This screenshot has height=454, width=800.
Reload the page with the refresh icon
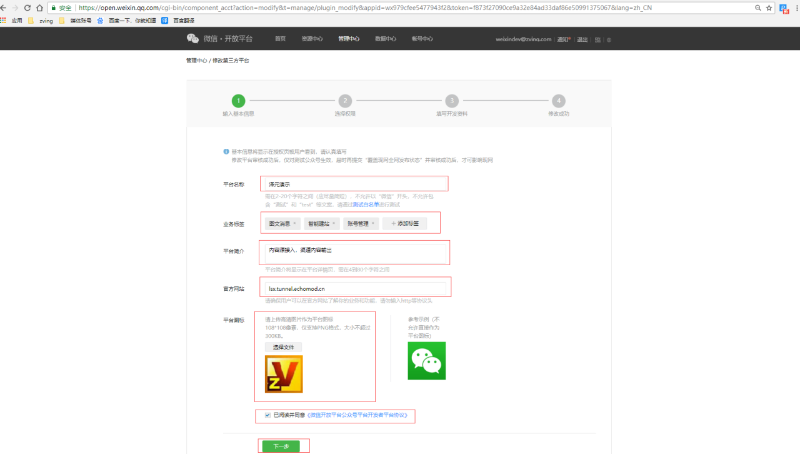[x=28, y=8]
